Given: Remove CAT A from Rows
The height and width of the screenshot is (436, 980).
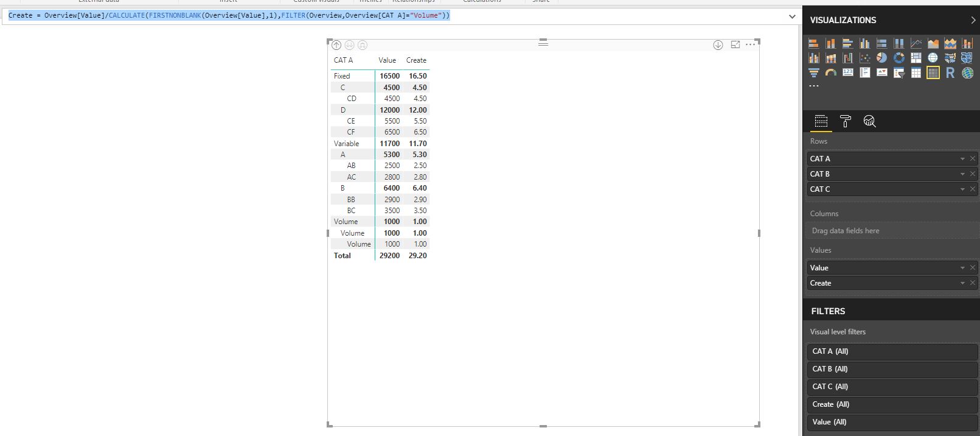Looking at the screenshot, I should coord(972,159).
